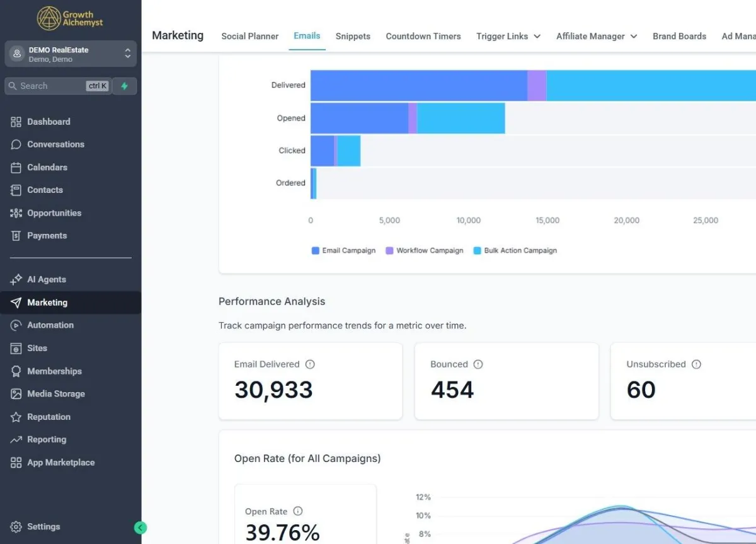Switch to the Social Planner tab
Screen dimensions: 756x544
coord(250,37)
